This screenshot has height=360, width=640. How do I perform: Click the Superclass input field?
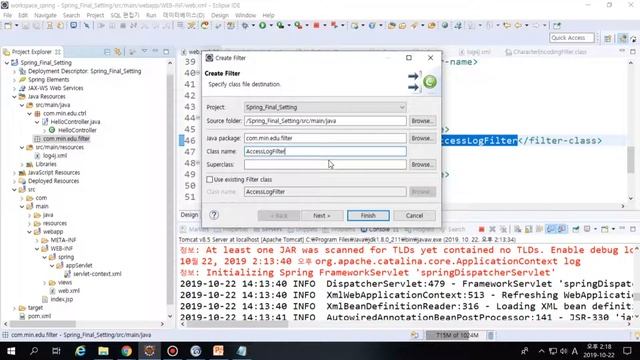point(325,164)
